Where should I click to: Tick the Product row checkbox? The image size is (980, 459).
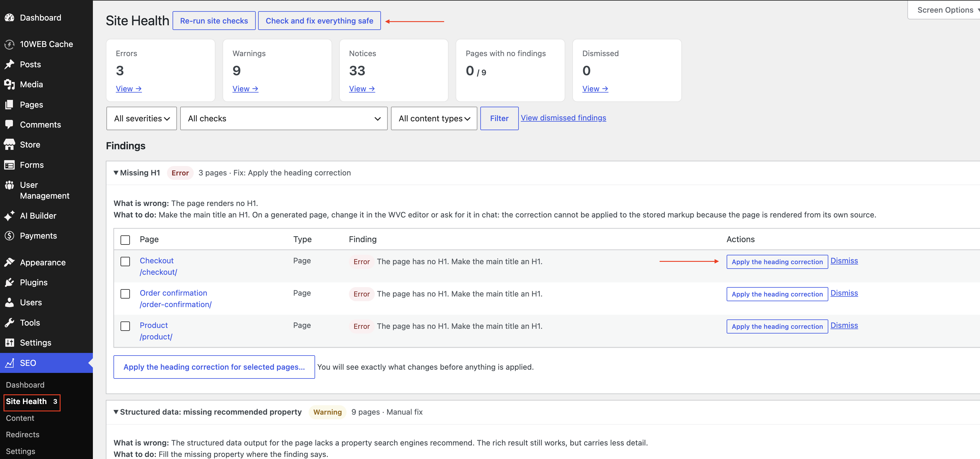(125, 326)
